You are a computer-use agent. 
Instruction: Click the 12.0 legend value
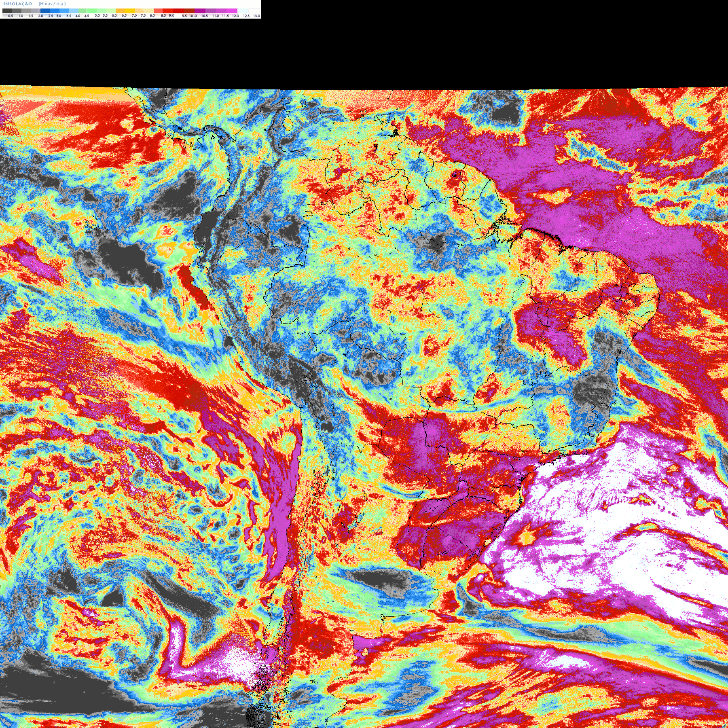[235, 16]
